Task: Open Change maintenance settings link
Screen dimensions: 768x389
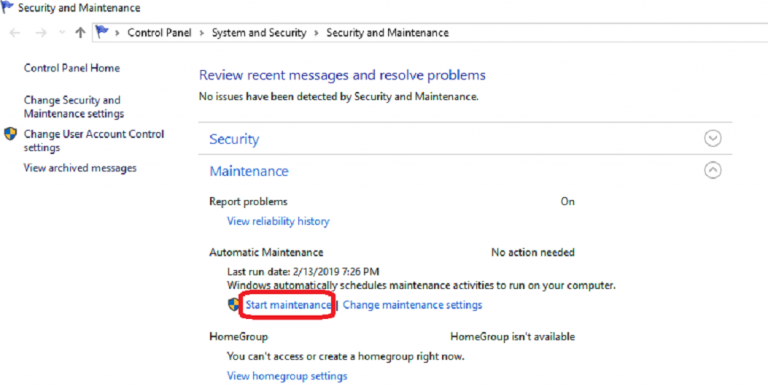Action: [412, 305]
